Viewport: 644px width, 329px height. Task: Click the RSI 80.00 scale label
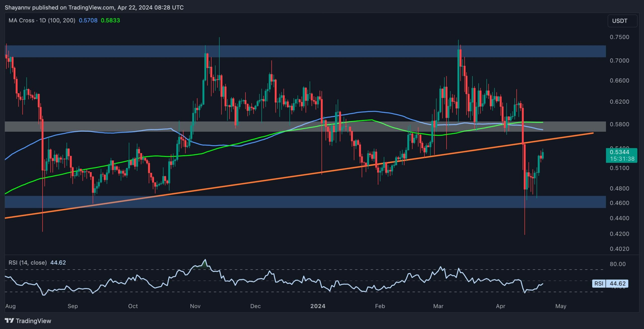[x=617, y=264]
